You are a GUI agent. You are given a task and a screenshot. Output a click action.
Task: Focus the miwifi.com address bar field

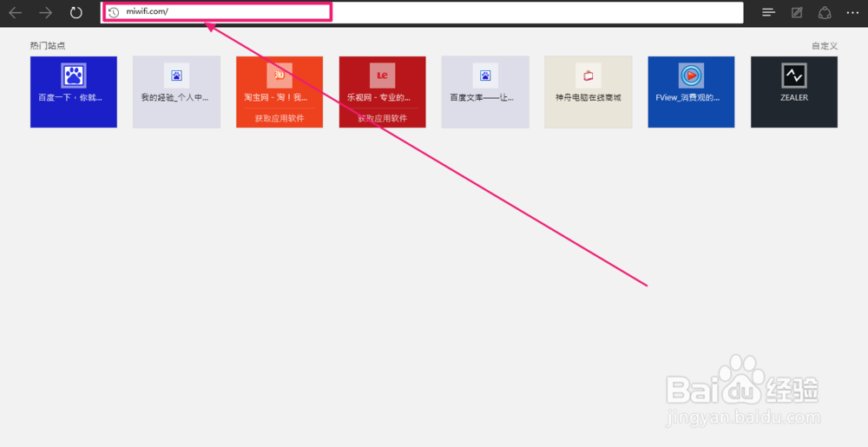pyautogui.click(x=422, y=12)
